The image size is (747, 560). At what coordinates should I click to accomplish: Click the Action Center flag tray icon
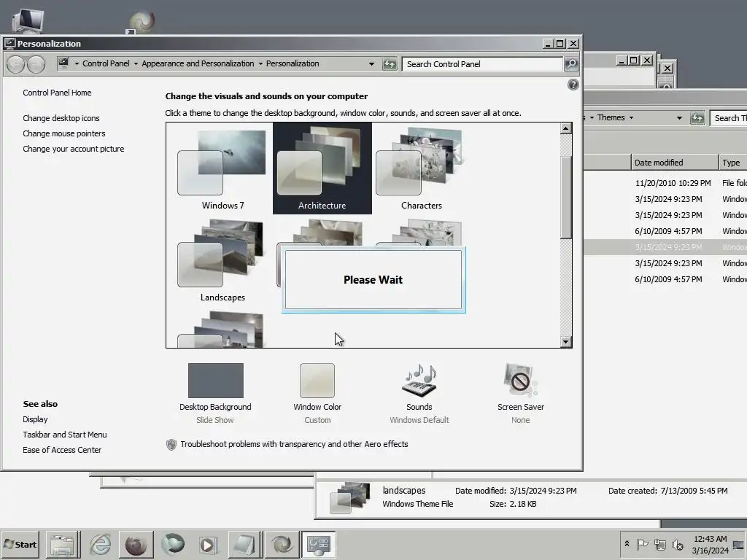[642, 544]
